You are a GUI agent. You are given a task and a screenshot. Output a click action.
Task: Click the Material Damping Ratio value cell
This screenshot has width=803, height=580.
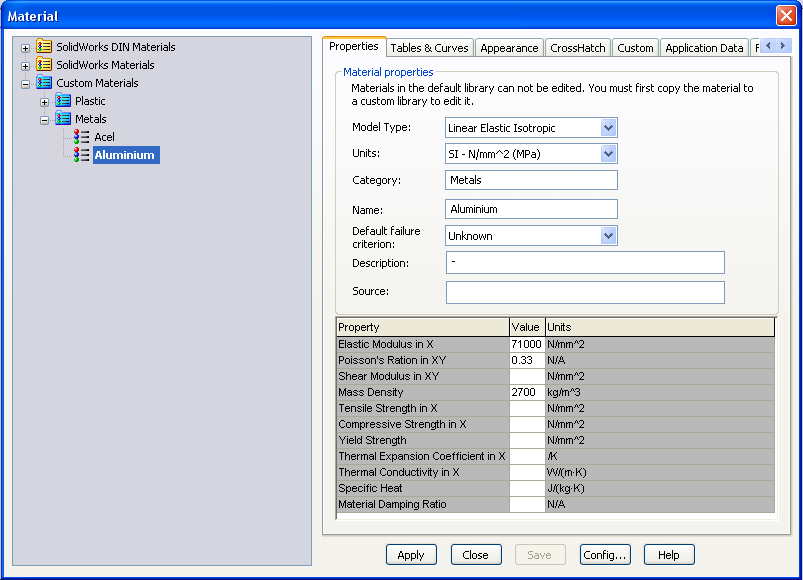tap(527, 504)
